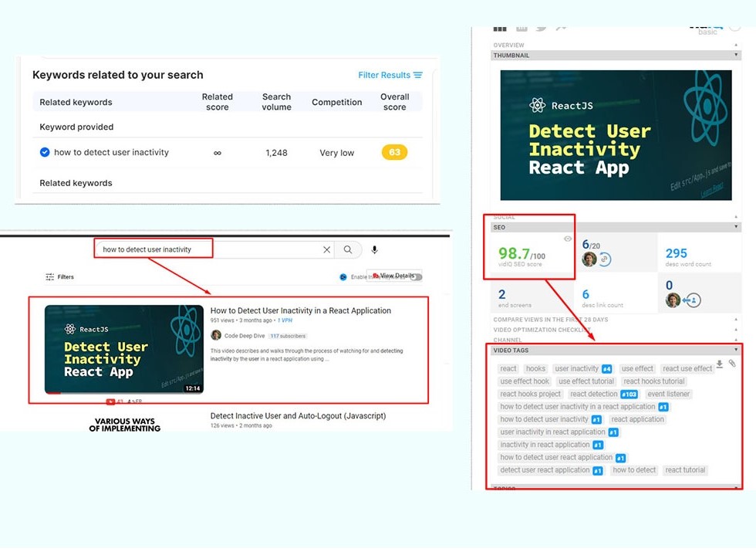Click the 6 desc link count value

click(586, 294)
